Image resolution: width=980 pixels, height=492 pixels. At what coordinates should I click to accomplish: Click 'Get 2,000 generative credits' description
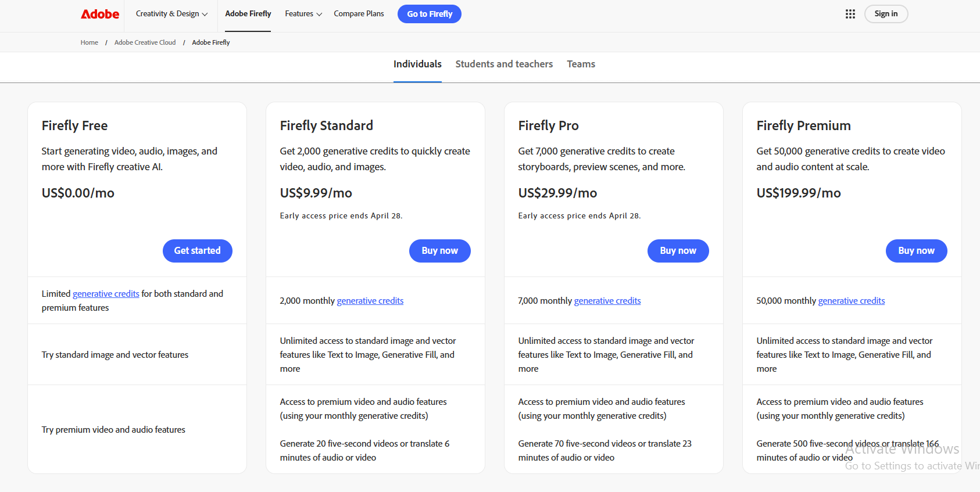375,159
